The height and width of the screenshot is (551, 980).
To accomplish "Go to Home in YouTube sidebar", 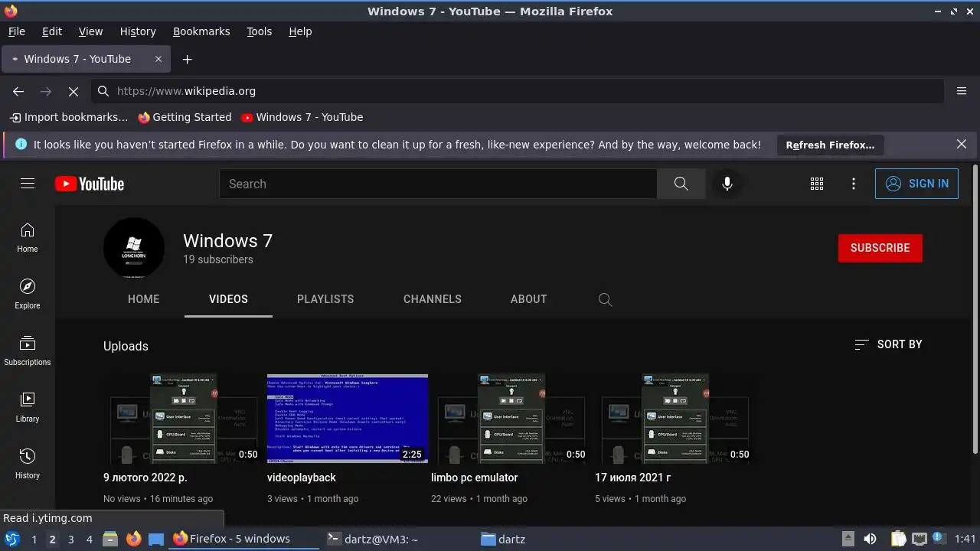I will point(28,237).
